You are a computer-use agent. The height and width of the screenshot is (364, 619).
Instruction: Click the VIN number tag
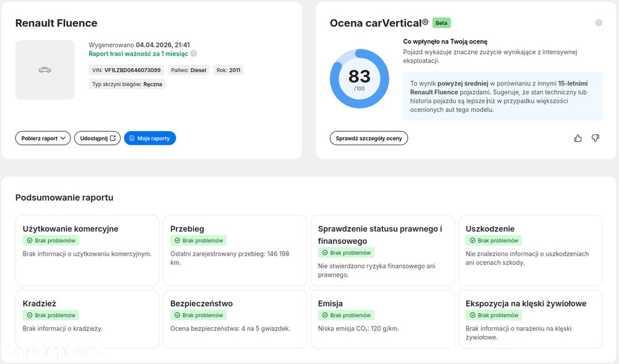[x=126, y=70]
